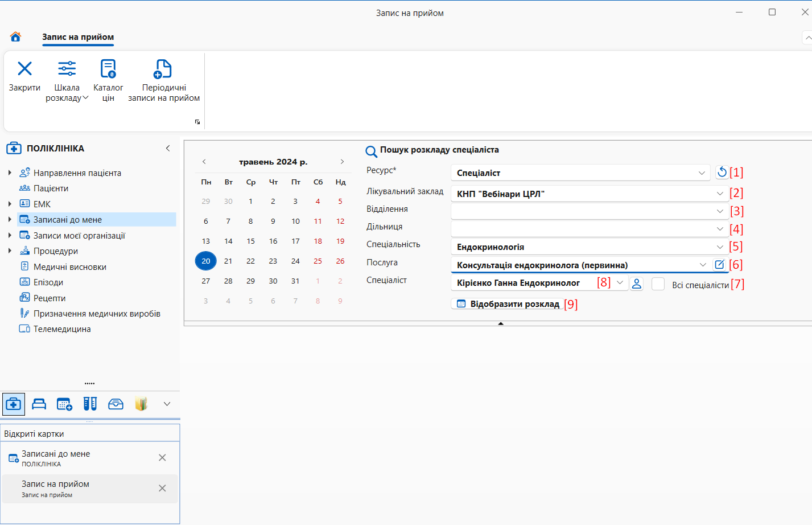Click Періодичні записи на прийом icon
This screenshot has width=812, height=525.
pyautogui.click(x=163, y=68)
